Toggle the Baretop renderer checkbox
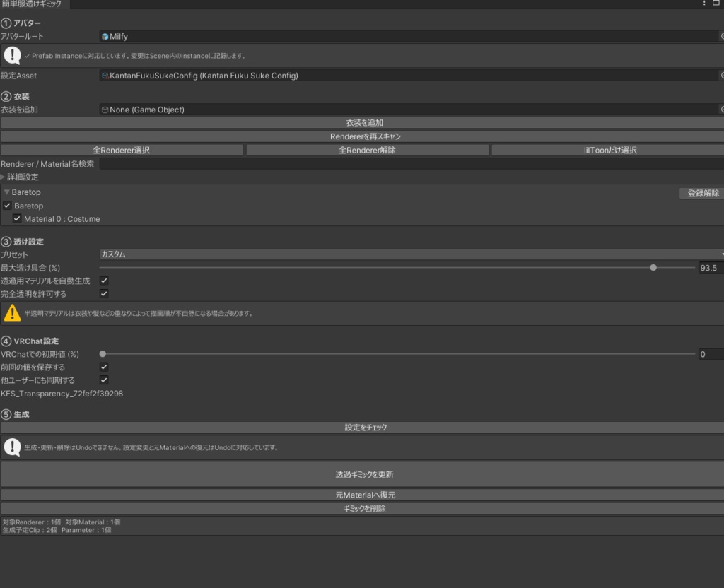Screen dimensions: 724x588 7,206
